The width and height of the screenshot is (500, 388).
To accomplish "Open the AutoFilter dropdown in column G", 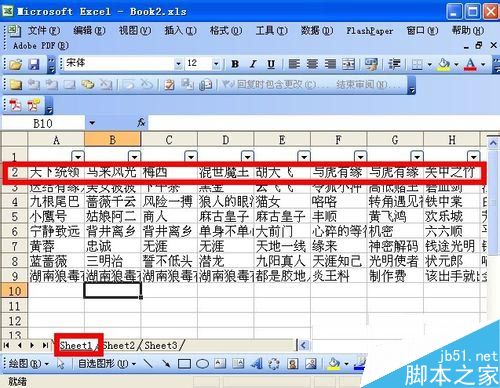I will (417, 156).
